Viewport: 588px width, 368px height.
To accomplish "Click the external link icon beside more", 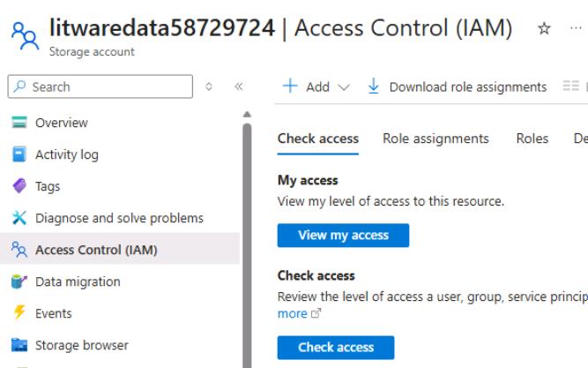I will tap(316, 313).
